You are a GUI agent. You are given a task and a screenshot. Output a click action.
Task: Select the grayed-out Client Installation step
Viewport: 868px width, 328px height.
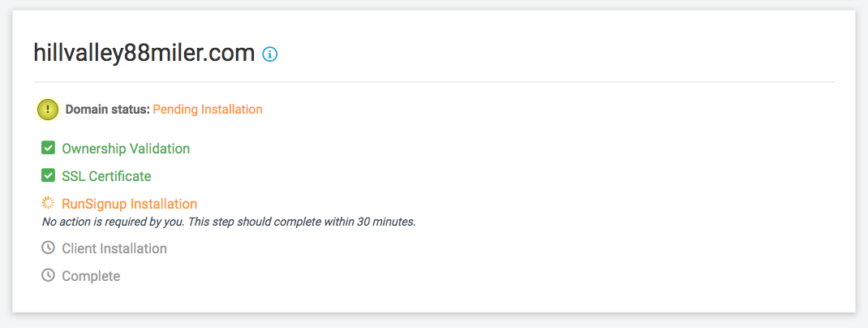tap(114, 248)
